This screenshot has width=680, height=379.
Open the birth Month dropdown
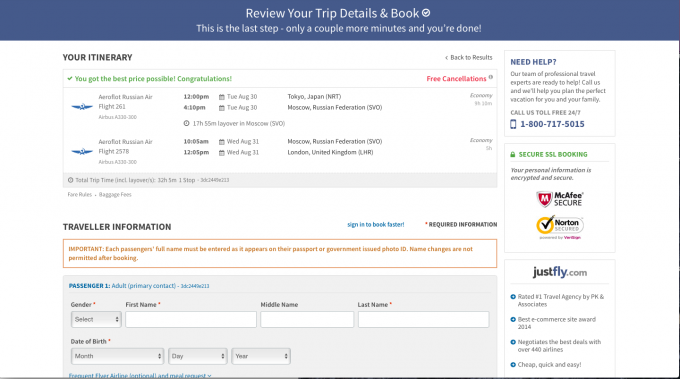tap(117, 356)
